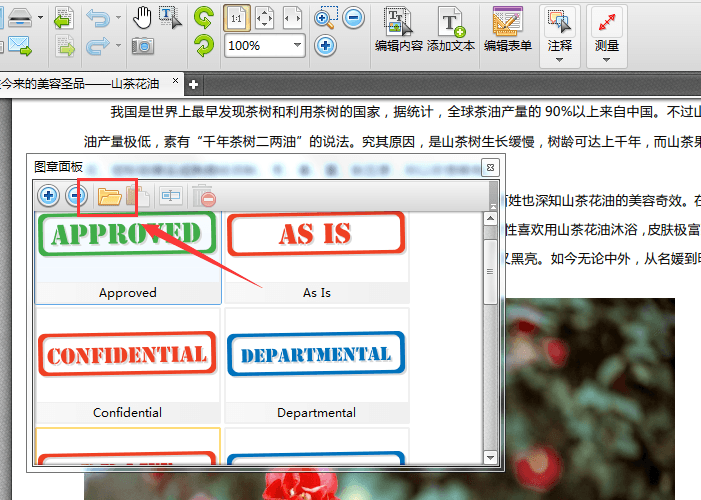Image resolution: width=701 pixels, height=500 pixels.
Task: Click the stamp panel scrollbar up arrow
Action: (490, 219)
